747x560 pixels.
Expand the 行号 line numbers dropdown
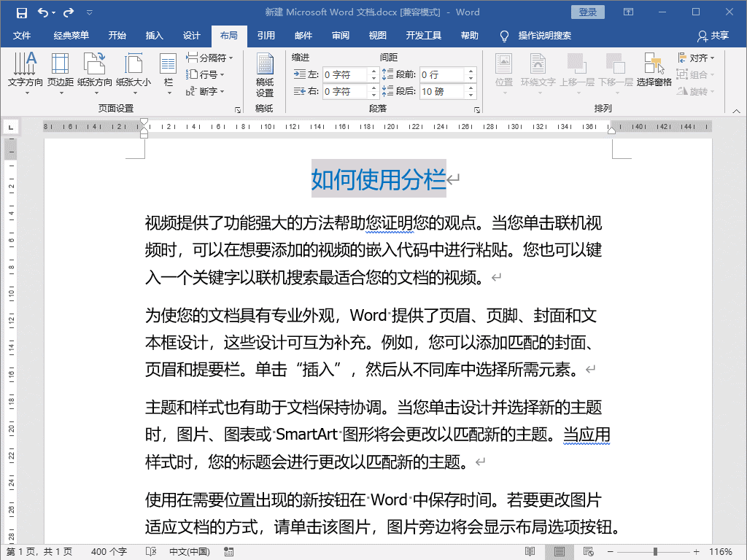coord(206,74)
